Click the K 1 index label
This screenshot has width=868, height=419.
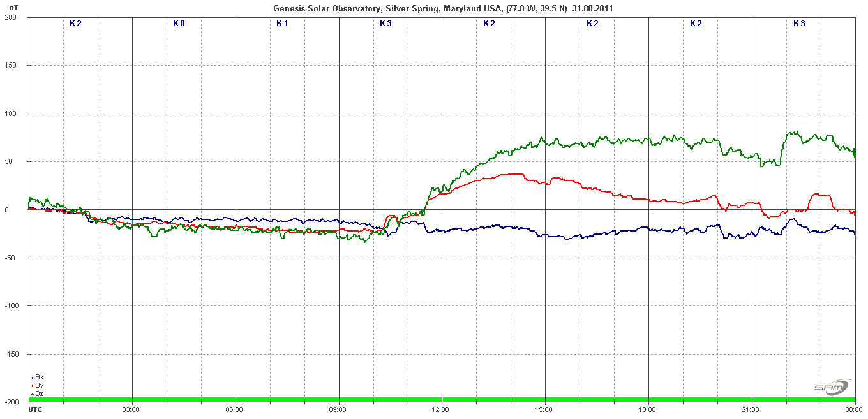point(283,24)
